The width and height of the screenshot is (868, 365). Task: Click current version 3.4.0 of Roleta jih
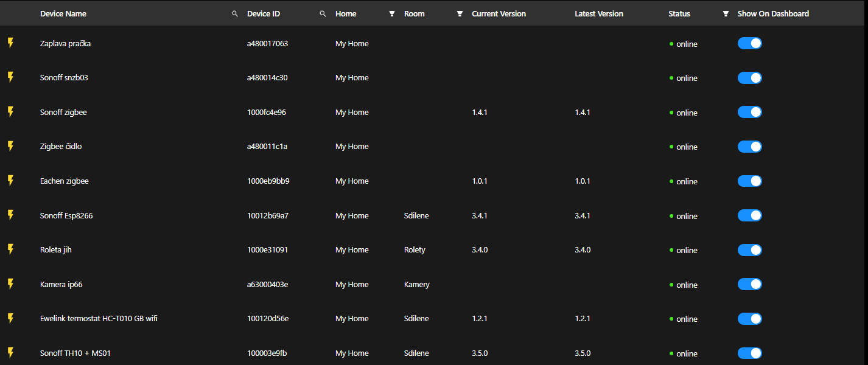480,250
